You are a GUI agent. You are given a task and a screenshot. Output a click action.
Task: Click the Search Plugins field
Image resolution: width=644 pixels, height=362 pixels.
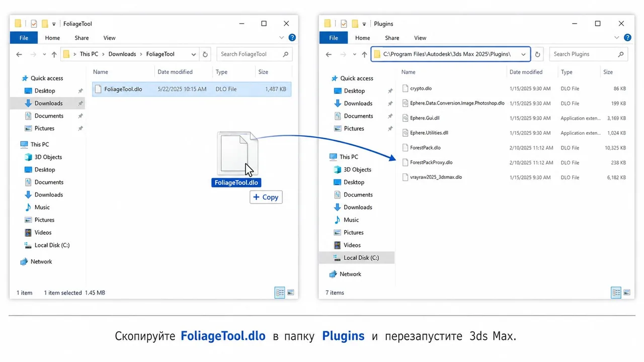589,54
